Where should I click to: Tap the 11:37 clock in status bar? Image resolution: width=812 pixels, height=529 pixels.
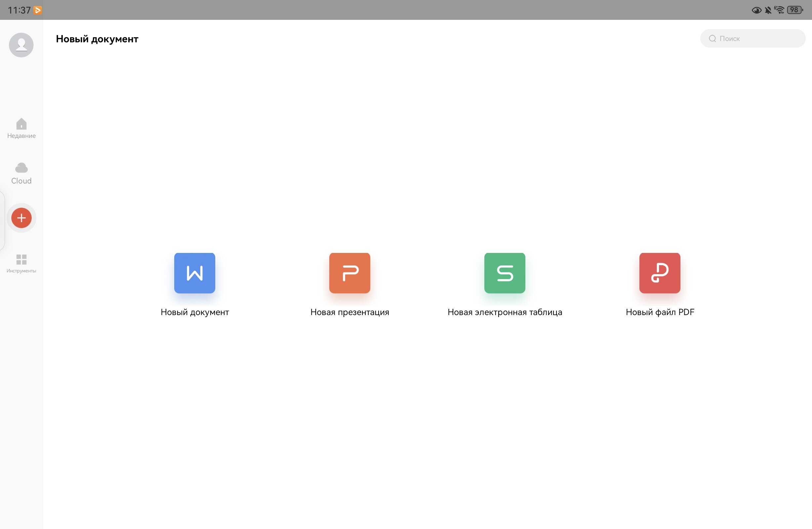click(19, 10)
